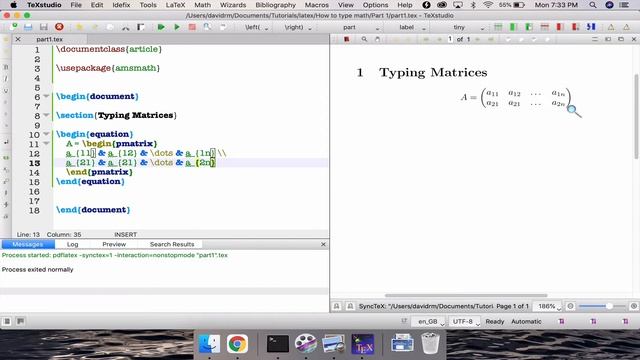Click the PDF page number field
This screenshot has height=360, width=640.
pos(450,39)
